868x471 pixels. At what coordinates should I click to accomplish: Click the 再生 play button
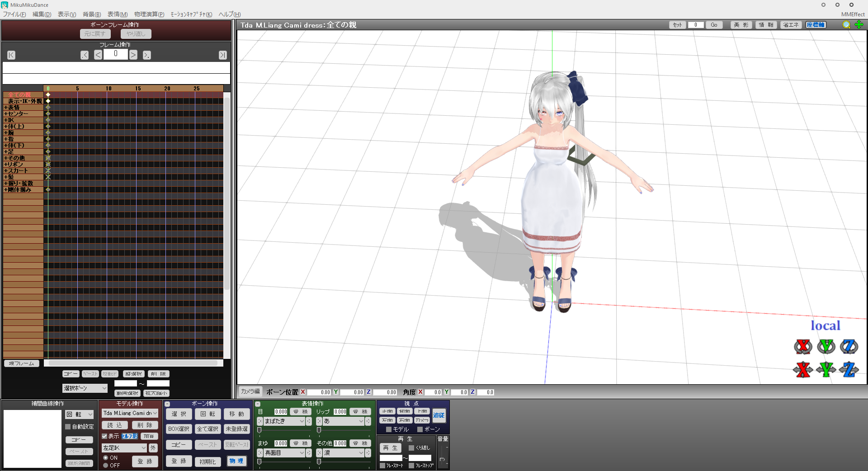tap(390, 448)
